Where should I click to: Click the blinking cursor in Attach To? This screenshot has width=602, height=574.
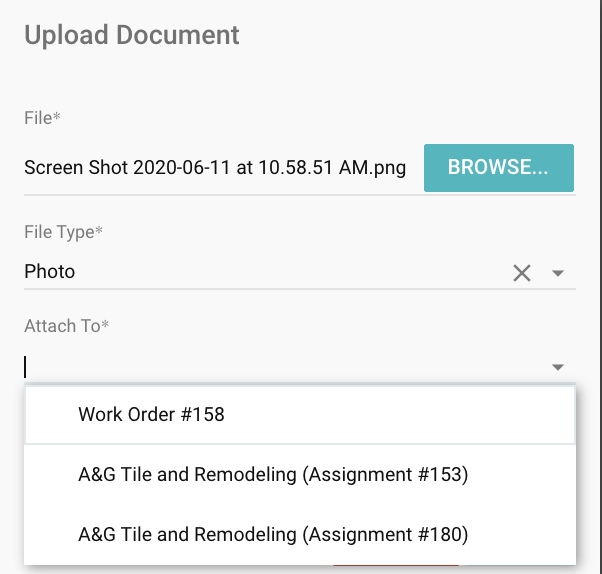26,367
